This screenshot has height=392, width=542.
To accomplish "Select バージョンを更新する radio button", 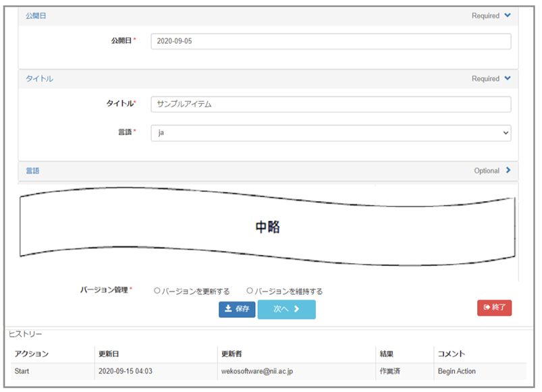I will click(x=157, y=291).
